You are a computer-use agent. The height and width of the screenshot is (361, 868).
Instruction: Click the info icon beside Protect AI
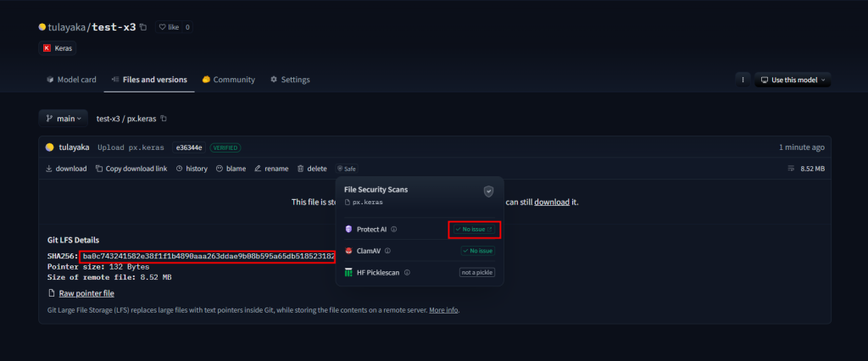click(x=394, y=229)
